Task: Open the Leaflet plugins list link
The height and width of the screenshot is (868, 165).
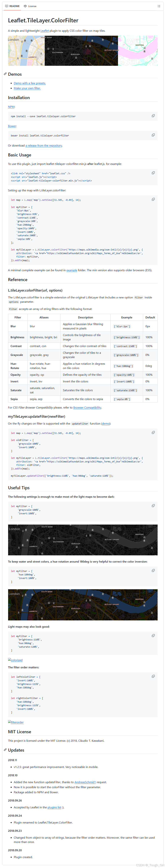Action: coord(54,807)
